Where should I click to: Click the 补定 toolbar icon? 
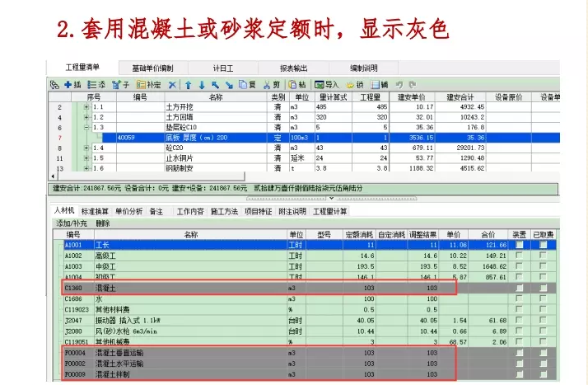149,85
